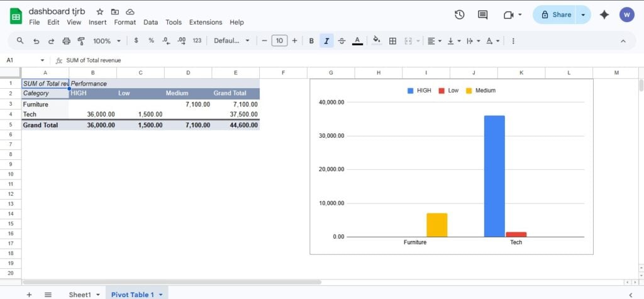Click the search magnifier in toolbar
This screenshot has height=299, width=644.
(x=19, y=41)
